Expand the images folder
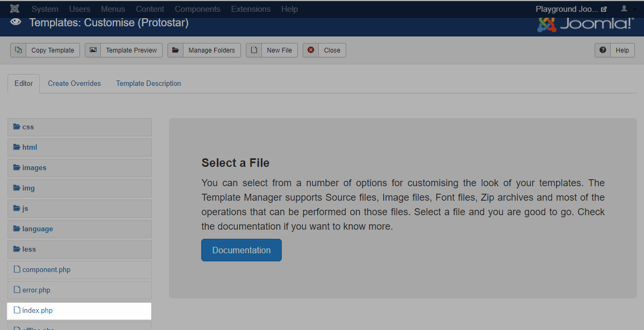The width and height of the screenshot is (644, 330). pyautogui.click(x=34, y=168)
